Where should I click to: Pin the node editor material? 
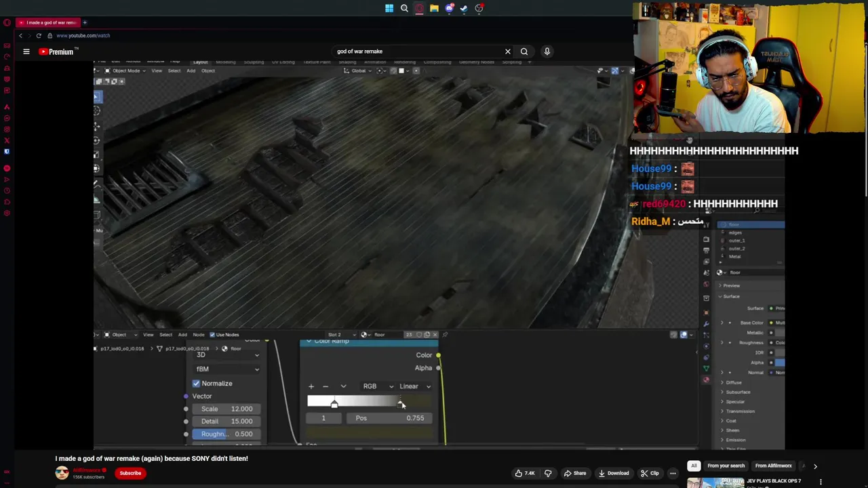[445, 335]
